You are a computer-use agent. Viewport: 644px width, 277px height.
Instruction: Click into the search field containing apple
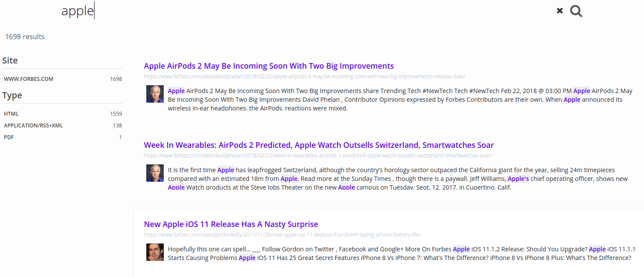click(261, 11)
